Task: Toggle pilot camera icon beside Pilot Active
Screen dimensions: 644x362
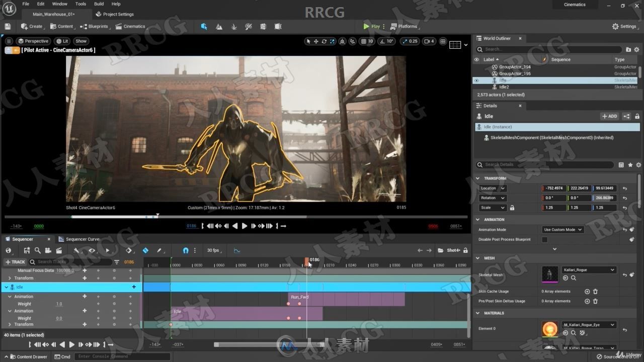Action: pyautogui.click(x=16, y=50)
